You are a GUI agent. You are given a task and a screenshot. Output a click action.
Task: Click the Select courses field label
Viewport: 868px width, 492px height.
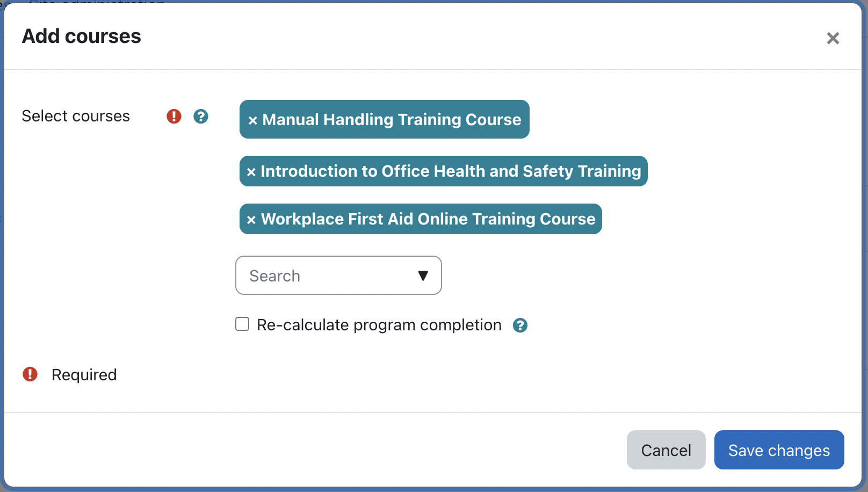(76, 116)
